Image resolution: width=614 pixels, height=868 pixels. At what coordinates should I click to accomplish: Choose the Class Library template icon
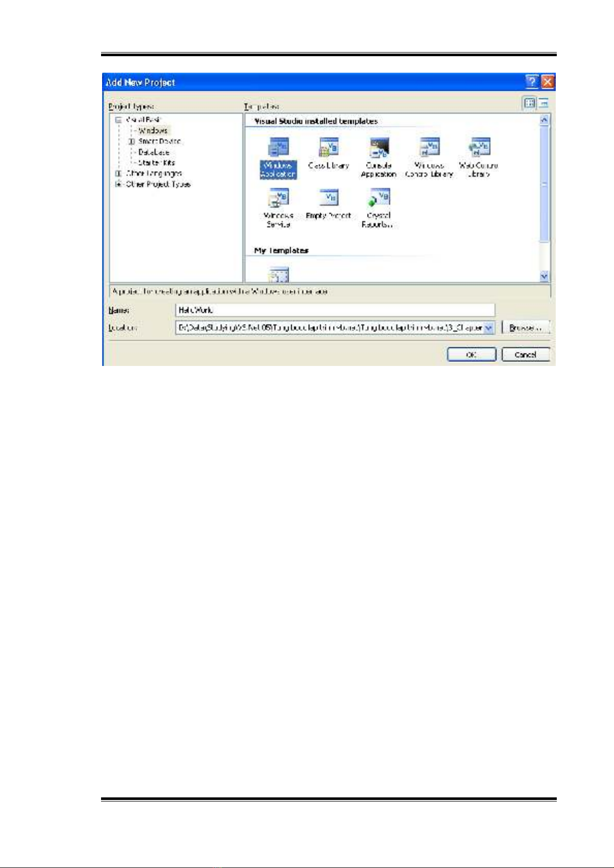pyautogui.click(x=328, y=148)
